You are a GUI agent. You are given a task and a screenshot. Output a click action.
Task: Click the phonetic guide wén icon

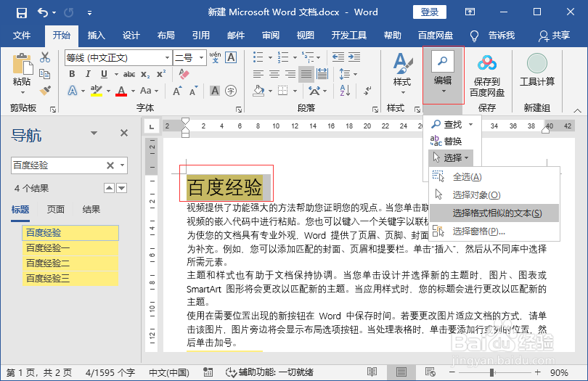tap(215, 57)
